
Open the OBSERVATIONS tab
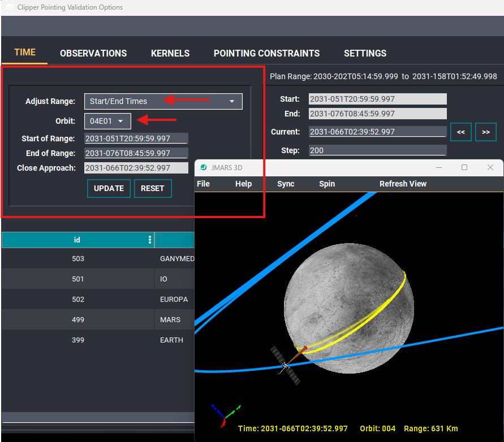click(93, 53)
